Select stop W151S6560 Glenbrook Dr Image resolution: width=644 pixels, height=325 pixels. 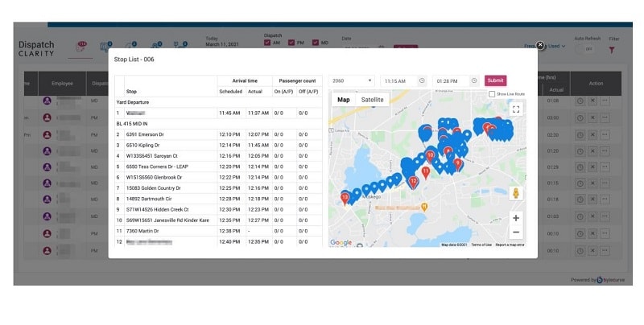click(x=154, y=177)
